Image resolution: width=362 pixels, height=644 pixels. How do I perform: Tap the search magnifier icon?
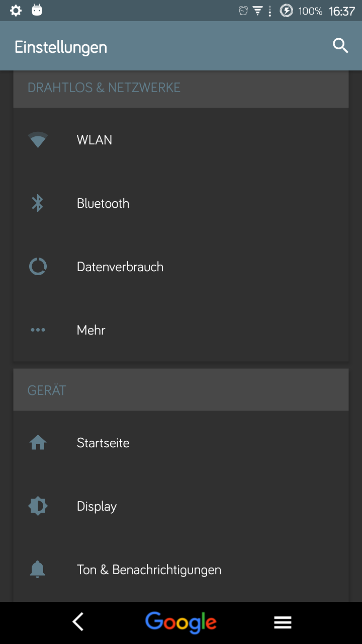[340, 46]
